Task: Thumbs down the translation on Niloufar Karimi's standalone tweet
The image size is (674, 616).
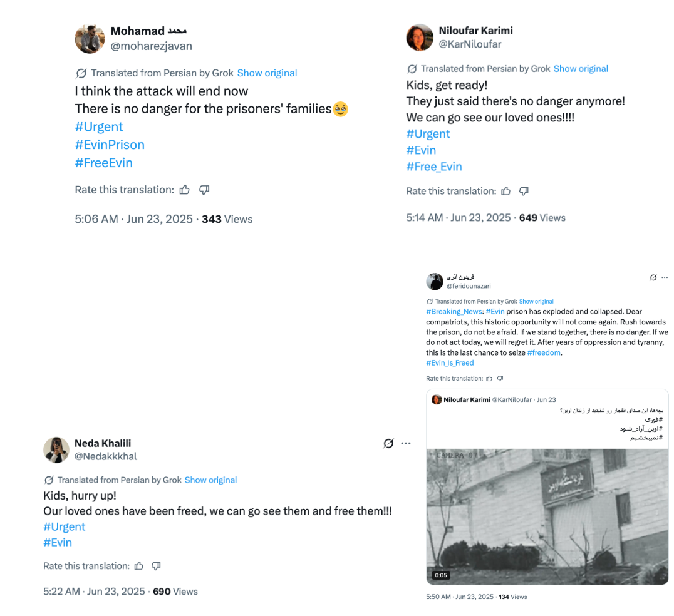Action: [x=524, y=191]
